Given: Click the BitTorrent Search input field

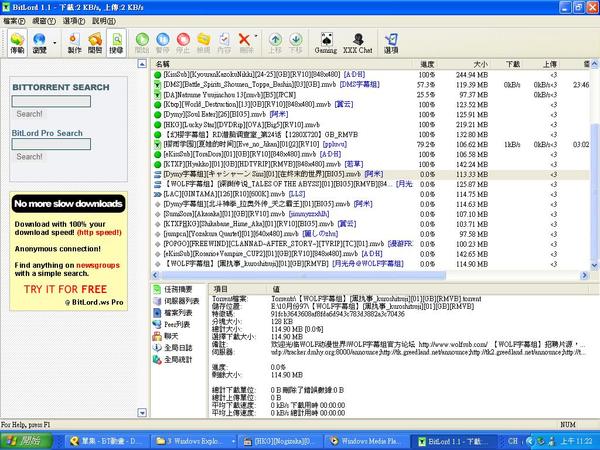Looking at the screenshot, I should [x=51, y=101].
